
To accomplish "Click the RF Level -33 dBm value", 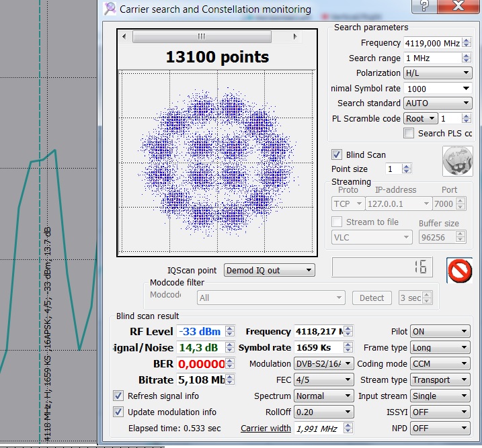I will click(x=200, y=331).
